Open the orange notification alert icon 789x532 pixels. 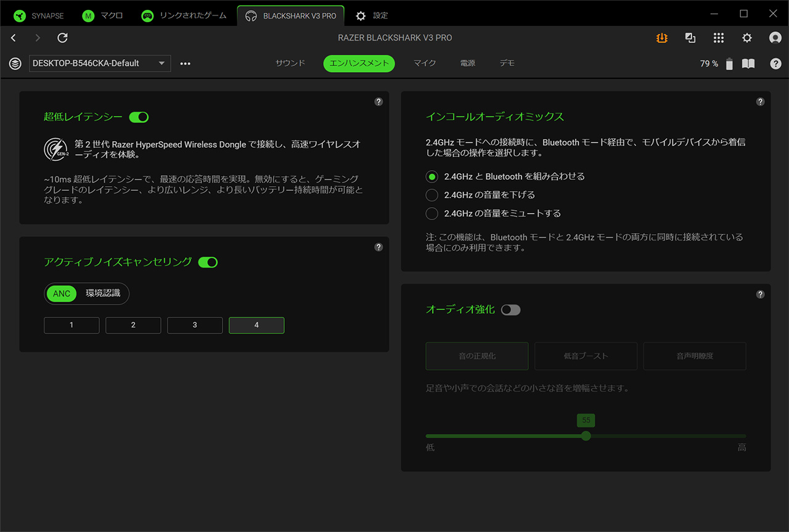point(661,38)
